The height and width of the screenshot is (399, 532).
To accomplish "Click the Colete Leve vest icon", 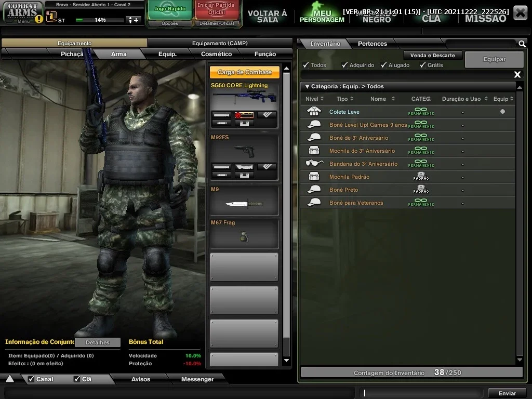I will click(x=314, y=111).
